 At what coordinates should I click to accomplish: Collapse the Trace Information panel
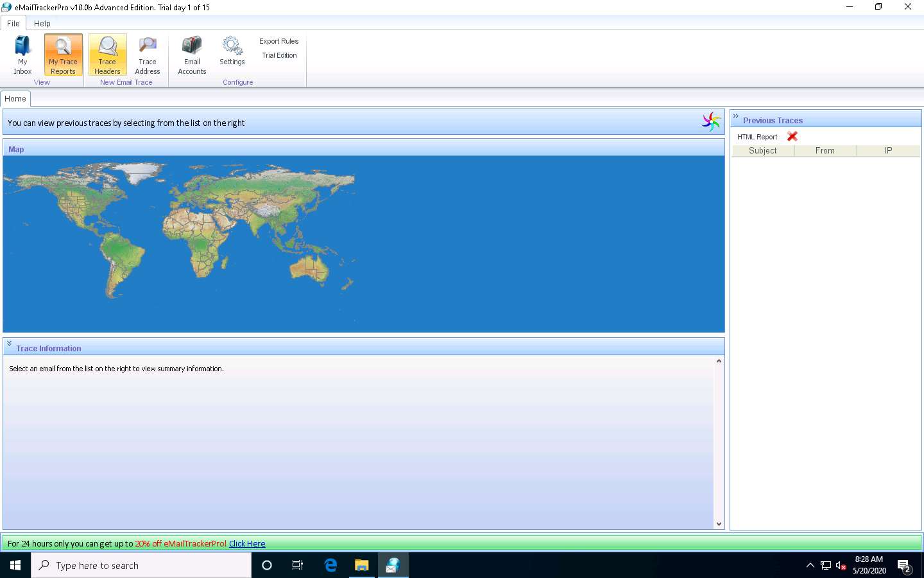(x=9, y=344)
